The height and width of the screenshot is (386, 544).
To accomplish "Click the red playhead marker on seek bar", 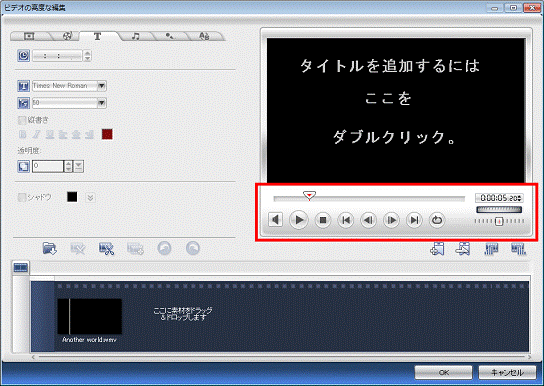I will 309,196.
